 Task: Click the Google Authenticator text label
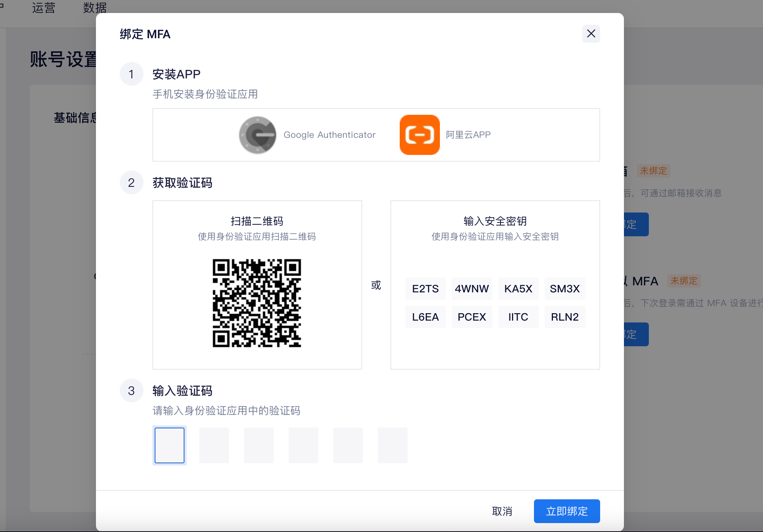coord(329,135)
